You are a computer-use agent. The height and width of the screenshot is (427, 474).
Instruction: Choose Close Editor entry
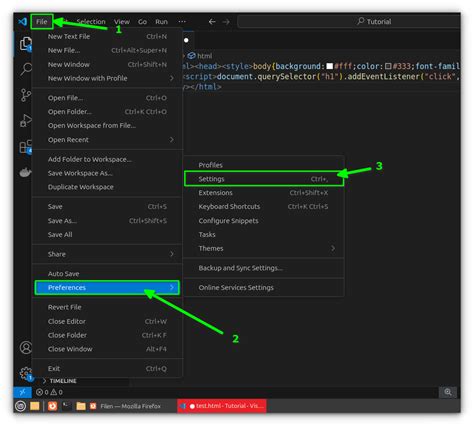coord(107,321)
